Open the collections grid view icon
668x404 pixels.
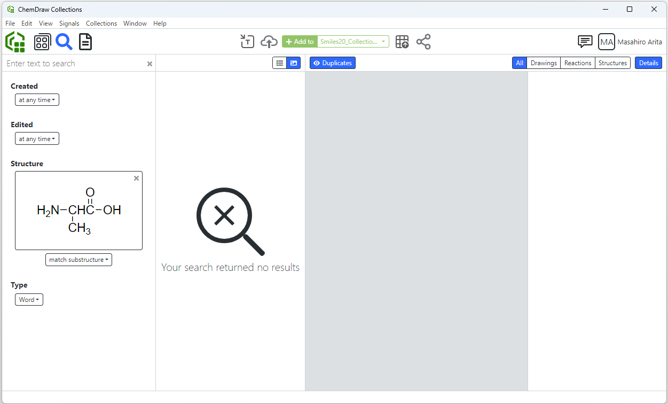[42, 42]
